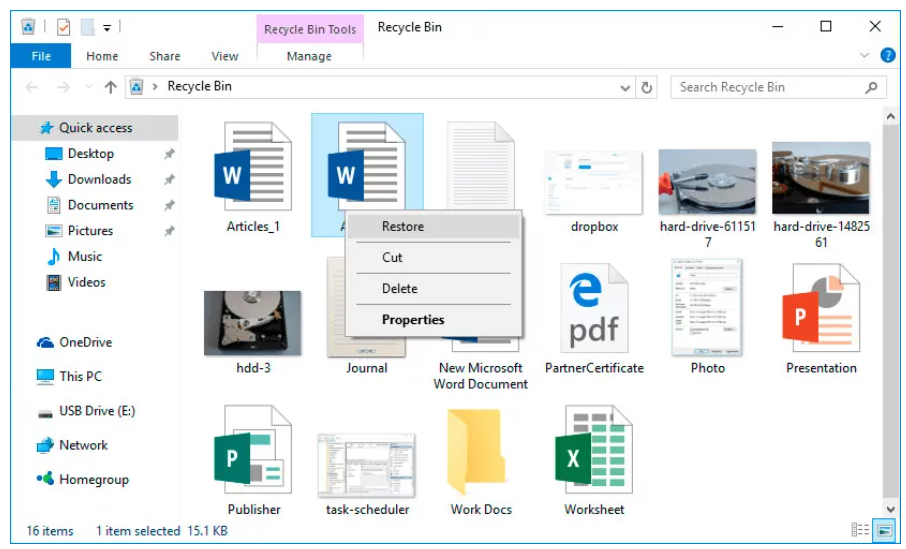Select the Articles_1 Word document icon
906x549 pixels.
click(x=253, y=167)
